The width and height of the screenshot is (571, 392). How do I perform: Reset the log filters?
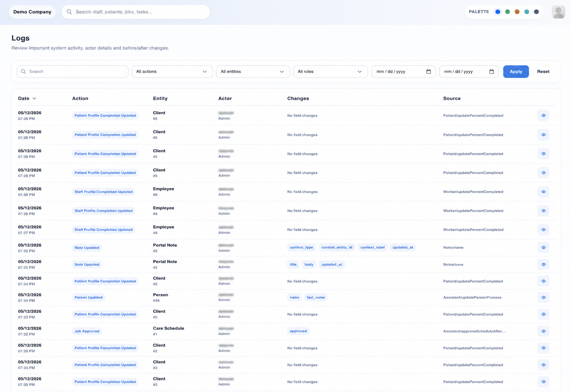tap(543, 72)
